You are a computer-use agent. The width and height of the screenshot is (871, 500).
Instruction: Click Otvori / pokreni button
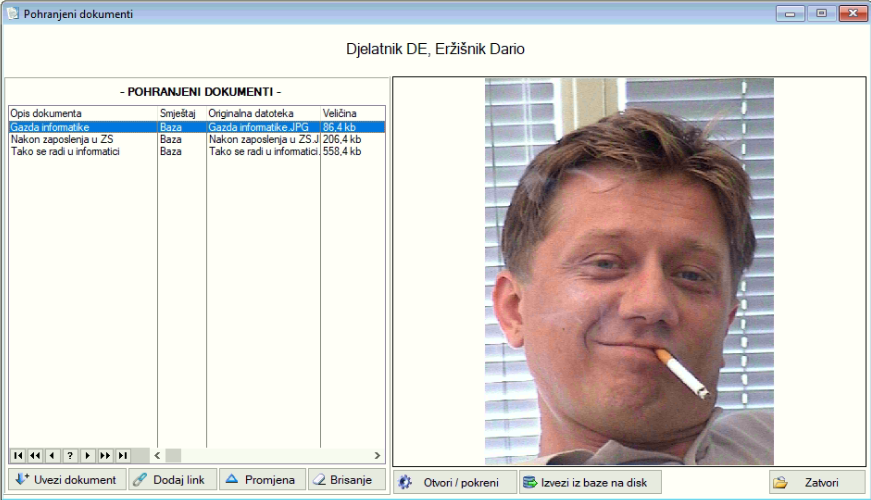tap(455, 482)
